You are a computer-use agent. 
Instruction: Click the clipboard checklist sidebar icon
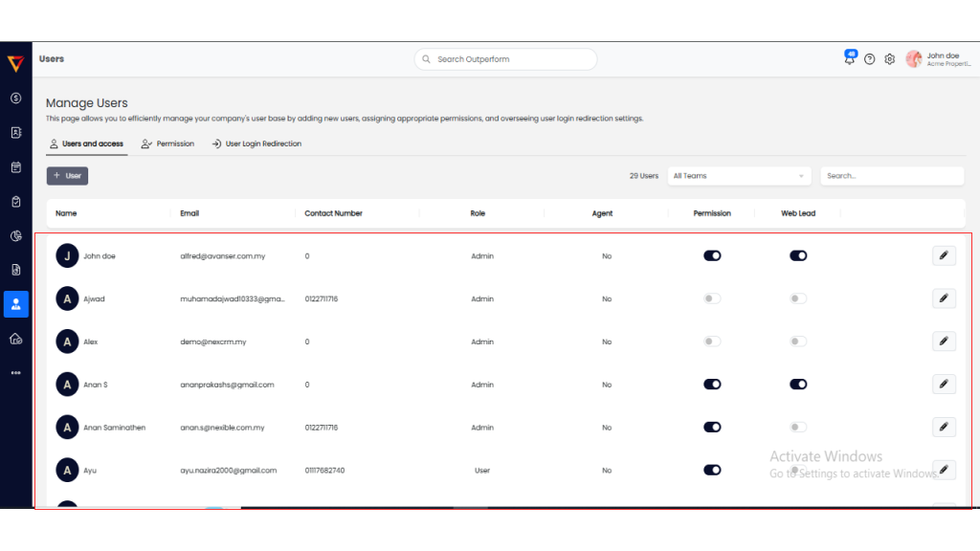(15, 202)
